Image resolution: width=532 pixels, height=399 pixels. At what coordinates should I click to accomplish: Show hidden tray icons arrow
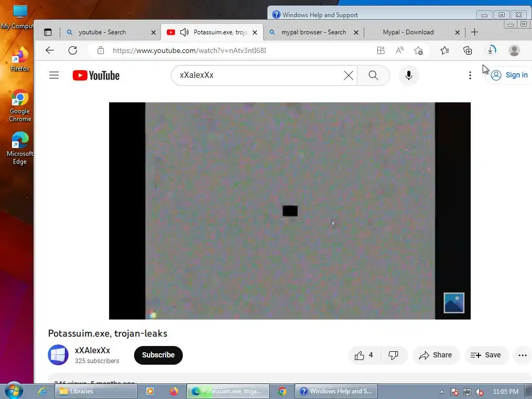(x=442, y=392)
